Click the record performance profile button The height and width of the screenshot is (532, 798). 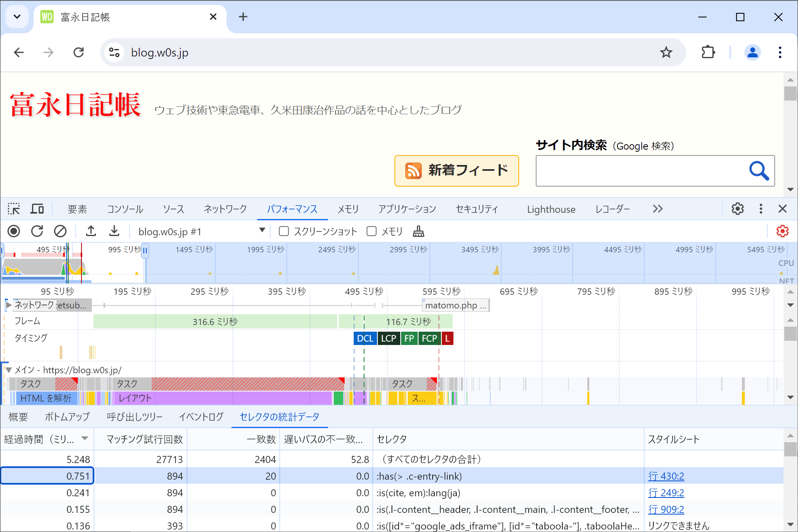click(x=14, y=231)
